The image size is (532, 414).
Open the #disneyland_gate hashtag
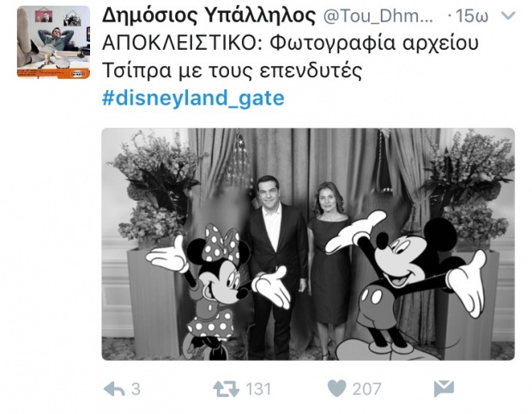pos(193,98)
